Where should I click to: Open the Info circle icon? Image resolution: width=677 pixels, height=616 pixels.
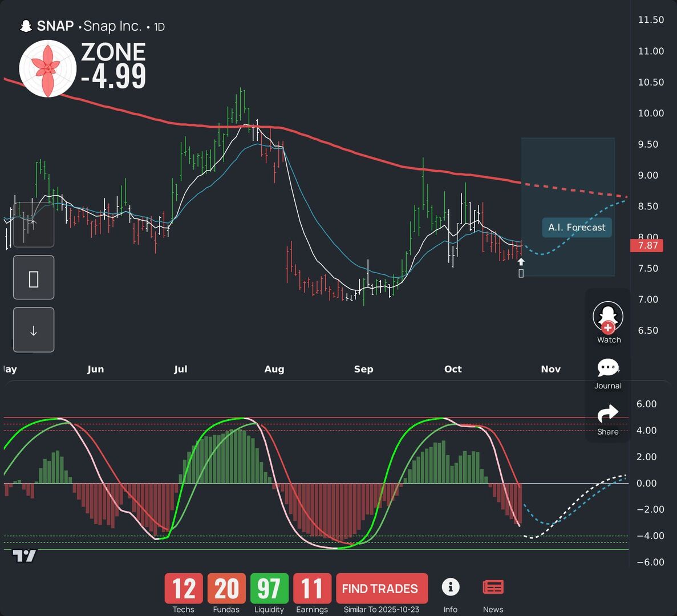click(x=451, y=587)
